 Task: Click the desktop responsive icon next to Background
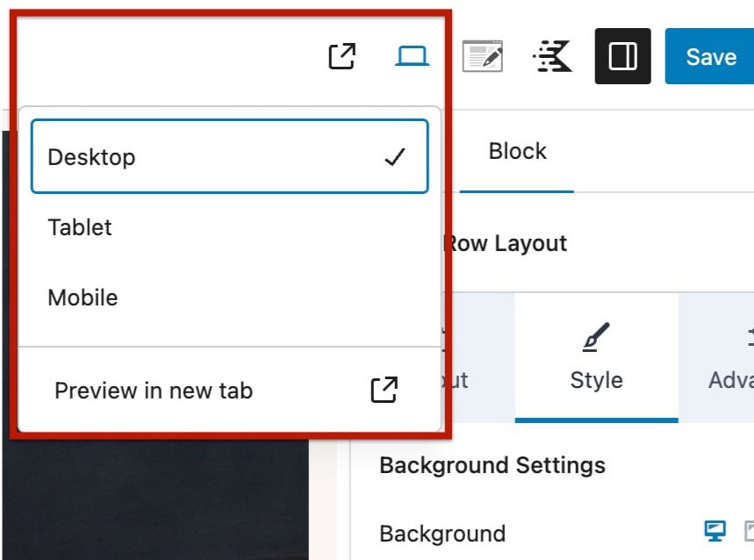715,530
